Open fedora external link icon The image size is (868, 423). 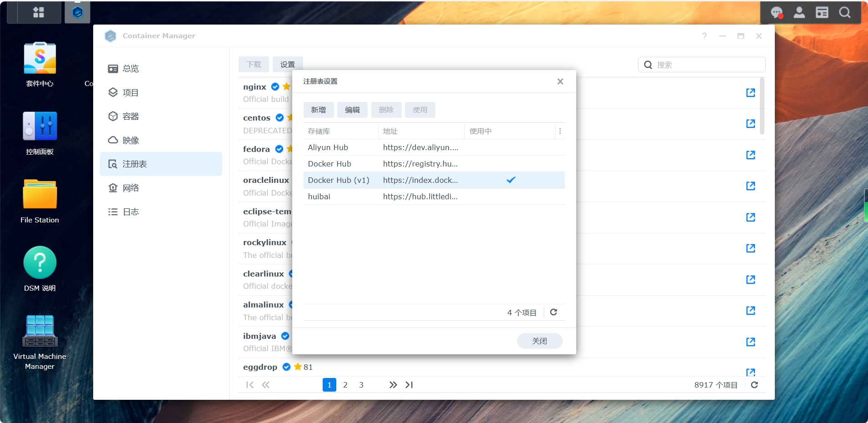click(751, 155)
